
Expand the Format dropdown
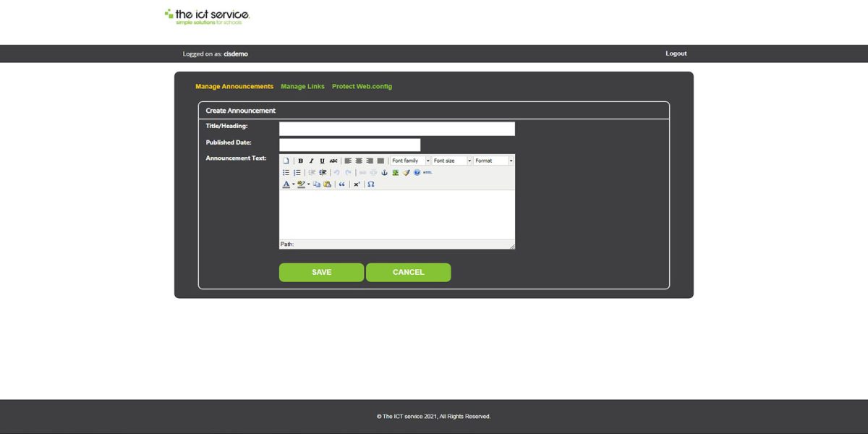click(x=493, y=161)
